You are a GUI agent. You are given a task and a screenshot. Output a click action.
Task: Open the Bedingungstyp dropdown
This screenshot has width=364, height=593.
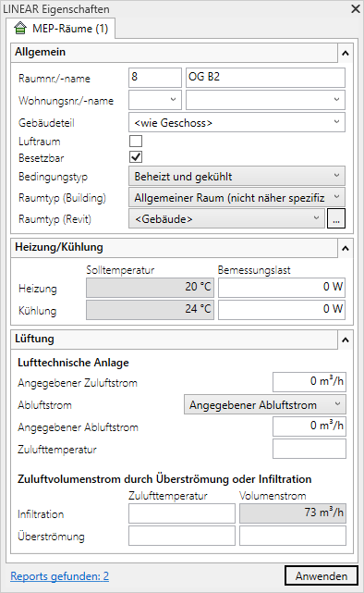[x=237, y=177]
